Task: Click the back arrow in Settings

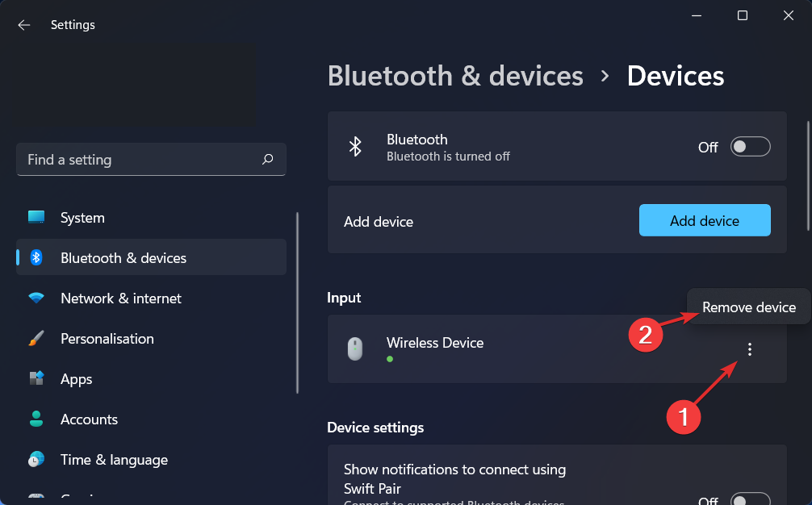Action: (23, 24)
